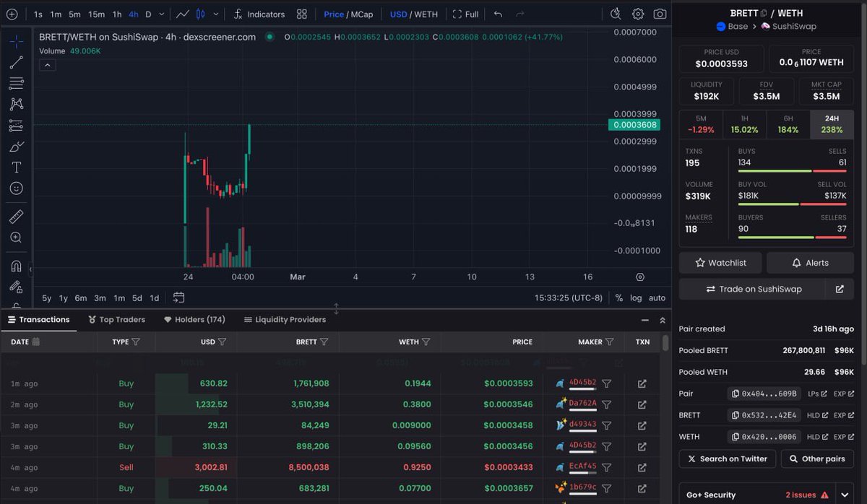
Task: Open the Indicators dialog
Action: (259, 14)
